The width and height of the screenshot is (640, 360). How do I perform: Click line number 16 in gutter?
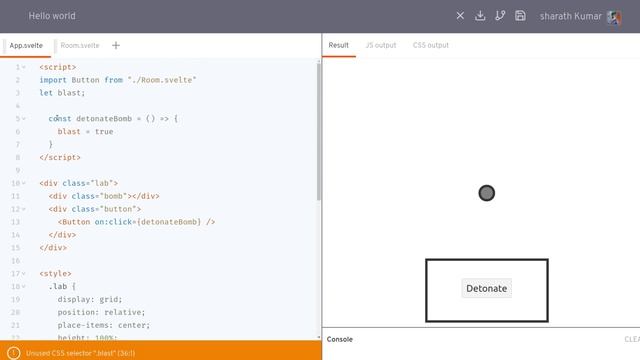coord(16,260)
